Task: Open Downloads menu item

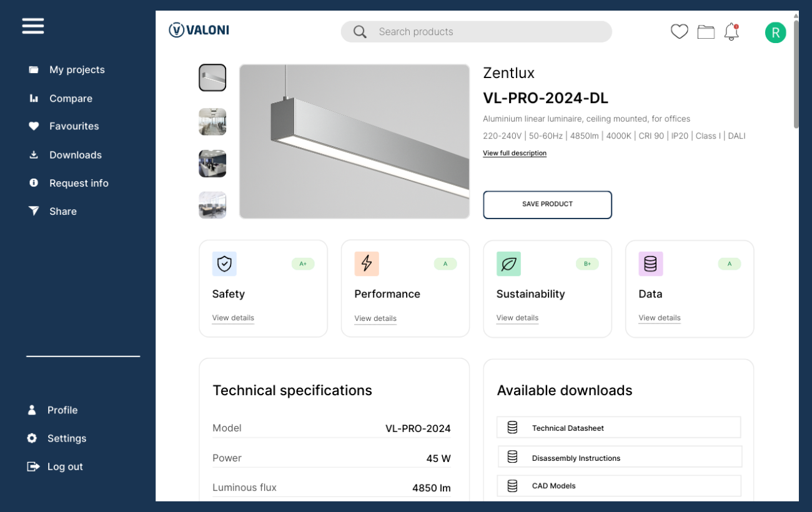Action: 76,155
